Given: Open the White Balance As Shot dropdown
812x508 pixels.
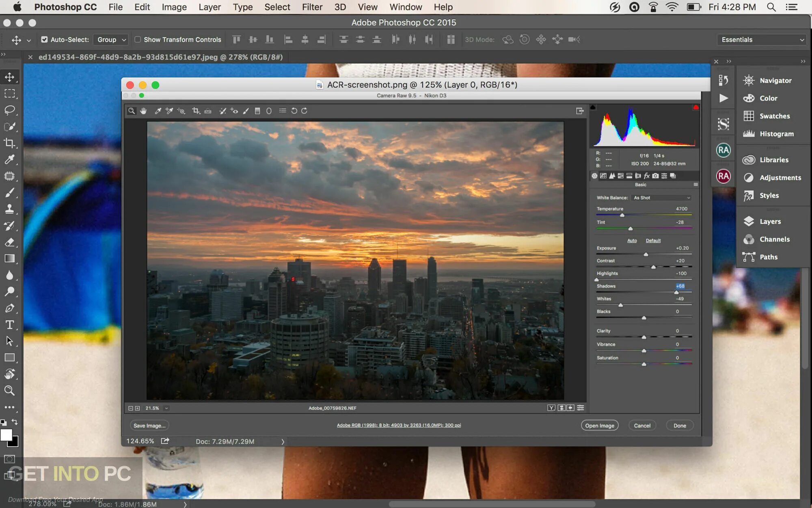Looking at the screenshot, I should 661,198.
